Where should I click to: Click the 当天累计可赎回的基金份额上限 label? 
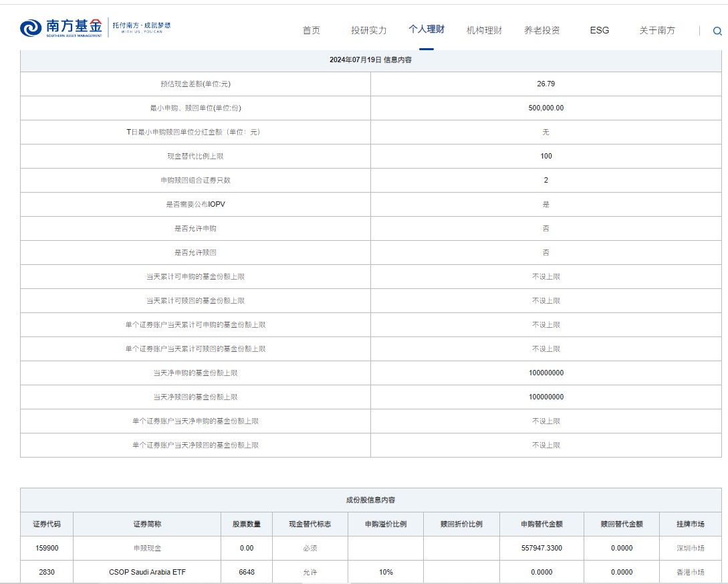195,301
